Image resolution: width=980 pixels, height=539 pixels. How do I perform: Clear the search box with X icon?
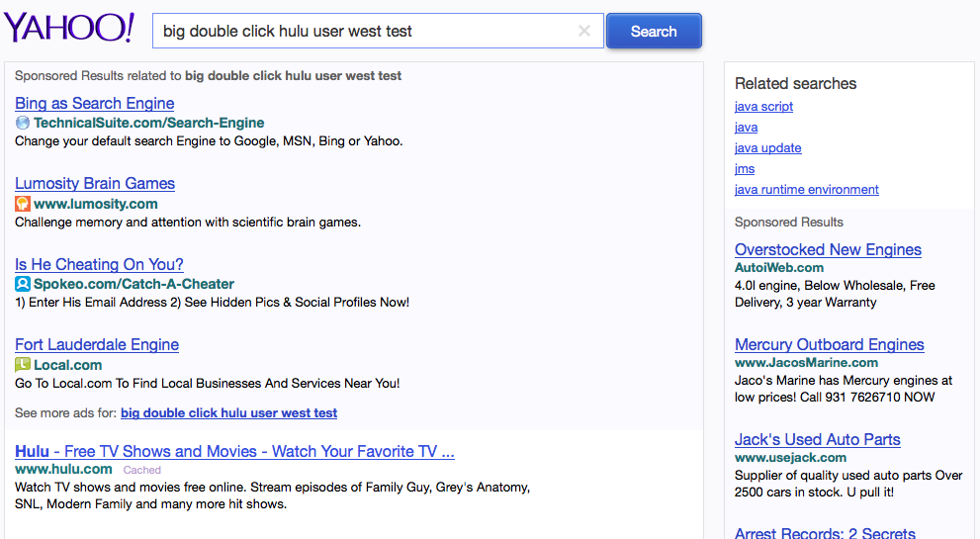coord(584,31)
